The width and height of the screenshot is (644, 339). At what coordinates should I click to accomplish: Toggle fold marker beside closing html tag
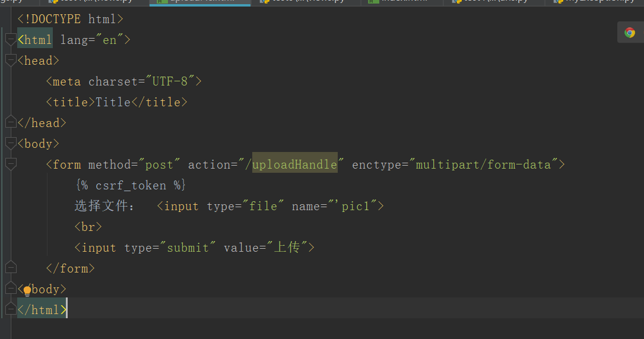[x=11, y=309]
